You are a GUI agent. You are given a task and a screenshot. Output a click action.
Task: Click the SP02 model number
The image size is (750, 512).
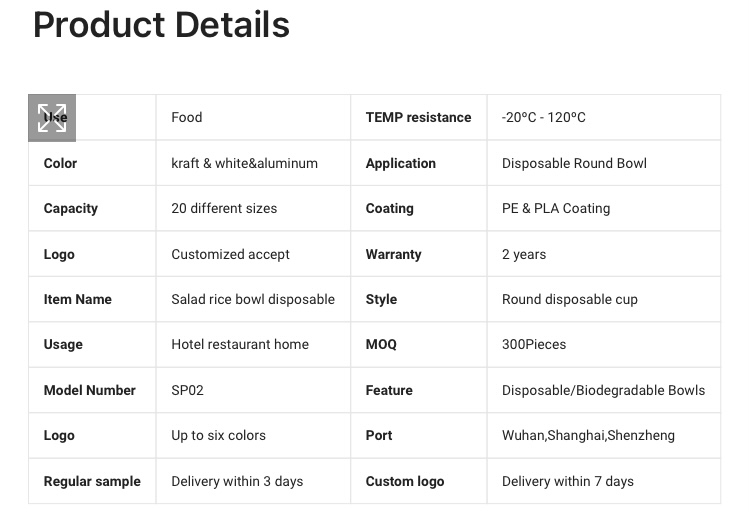188,390
